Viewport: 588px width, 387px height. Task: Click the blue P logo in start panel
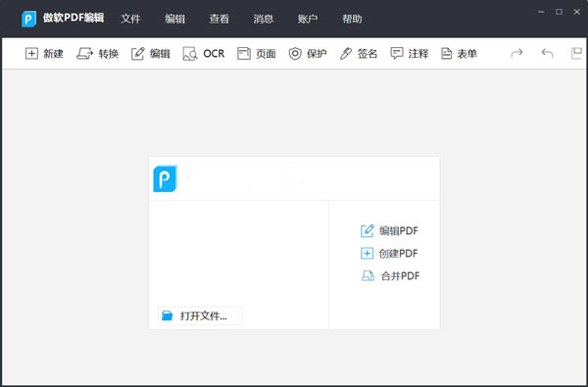pyautogui.click(x=165, y=178)
